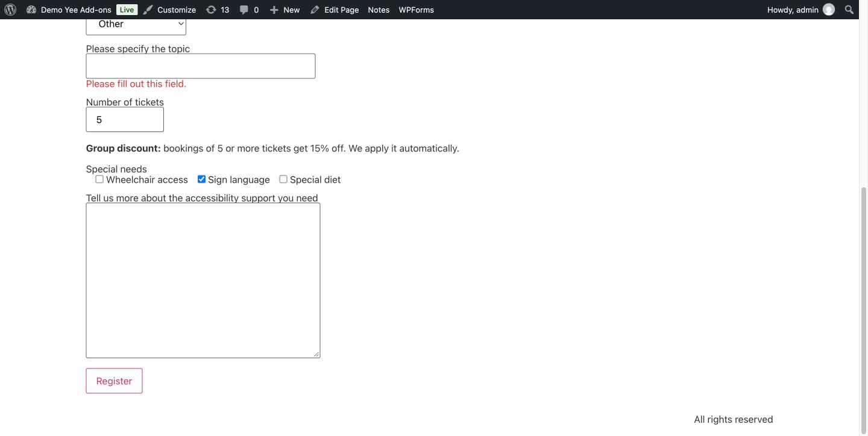Open the admin bar search magnifier
Viewport: 868px width, 436px height.
click(x=849, y=10)
